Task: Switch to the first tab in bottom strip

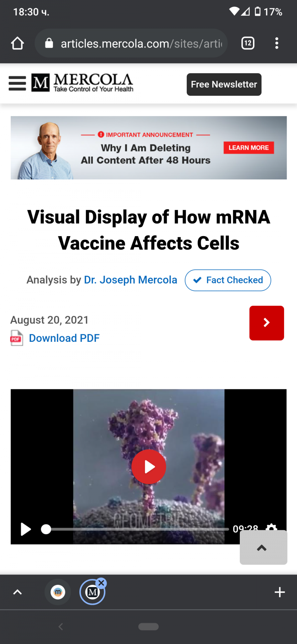Action: (58, 592)
